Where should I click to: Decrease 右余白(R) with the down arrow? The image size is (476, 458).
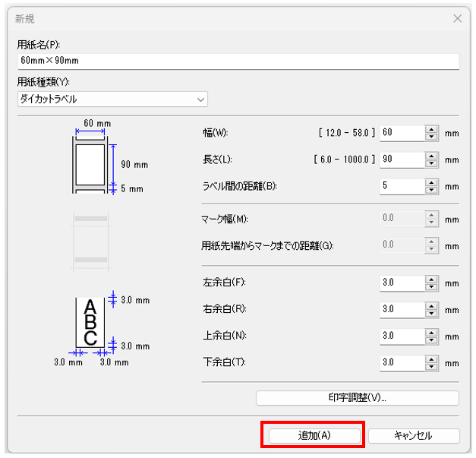432,314
